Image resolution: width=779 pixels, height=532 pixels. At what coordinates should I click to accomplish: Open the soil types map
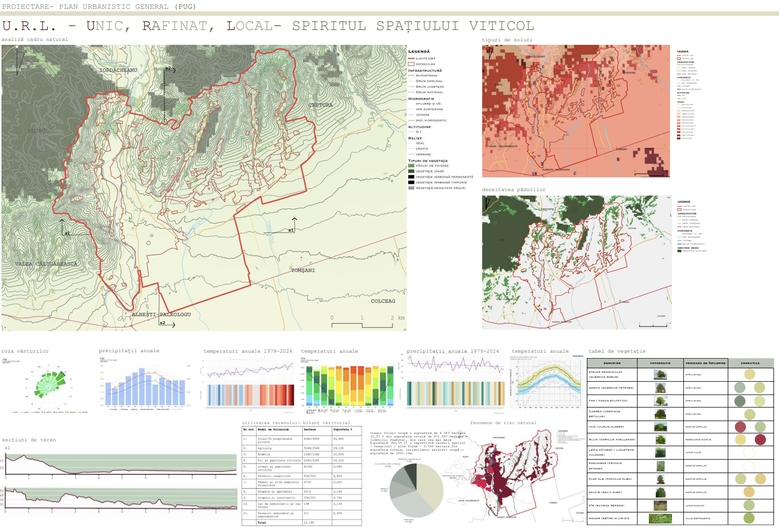576,111
